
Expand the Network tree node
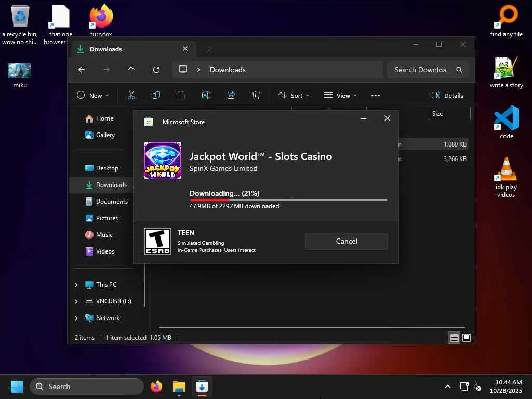tap(76, 318)
